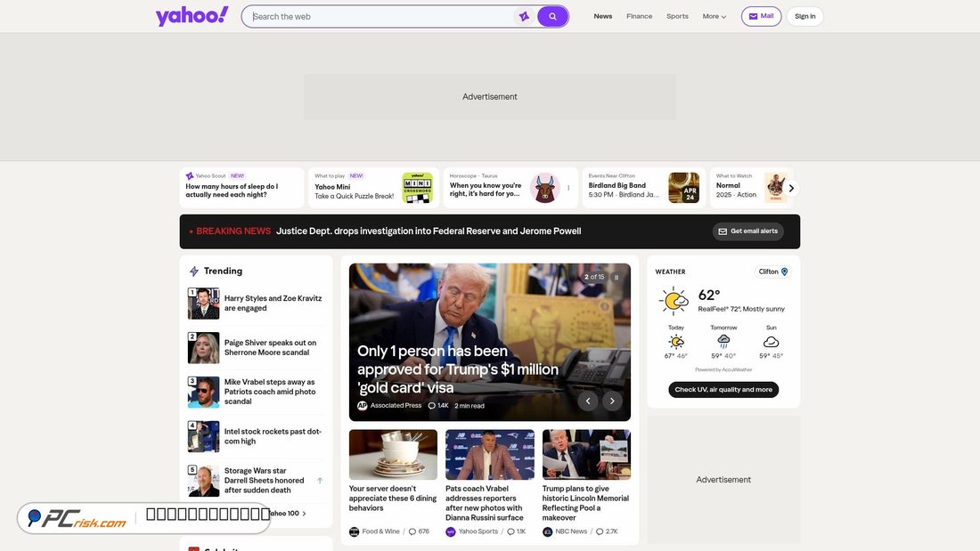Open the 2.7K comments icon

(x=600, y=531)
